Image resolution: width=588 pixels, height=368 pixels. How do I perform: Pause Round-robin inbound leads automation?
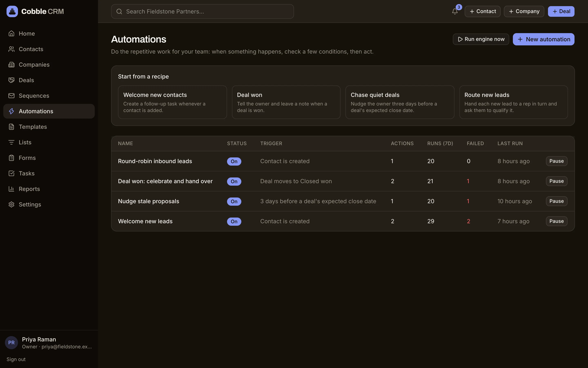pos(556,161)
